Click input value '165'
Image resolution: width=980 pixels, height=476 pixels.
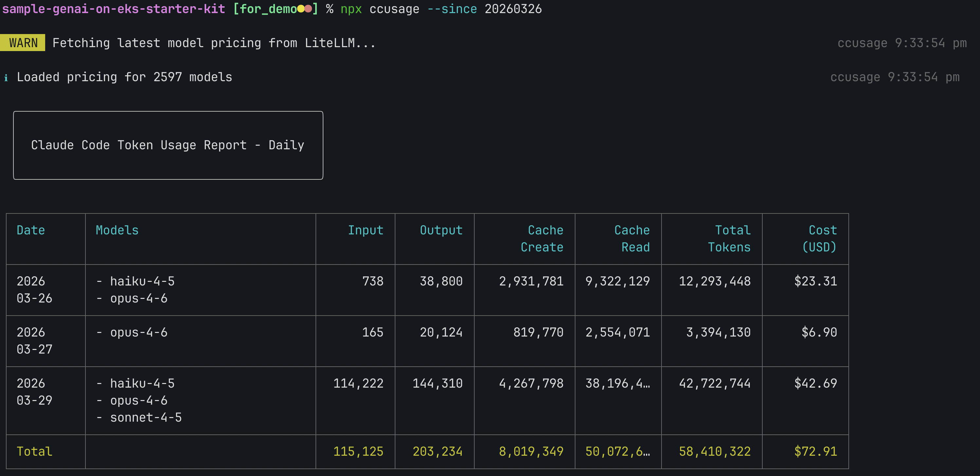pyautogui.click(x=373, y=332)
